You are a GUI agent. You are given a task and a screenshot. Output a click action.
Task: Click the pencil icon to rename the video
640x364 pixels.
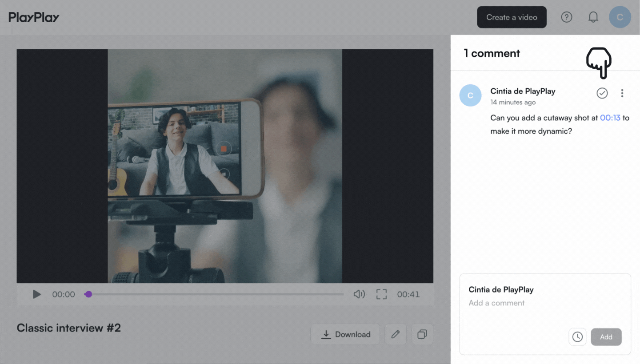[396, 334]
